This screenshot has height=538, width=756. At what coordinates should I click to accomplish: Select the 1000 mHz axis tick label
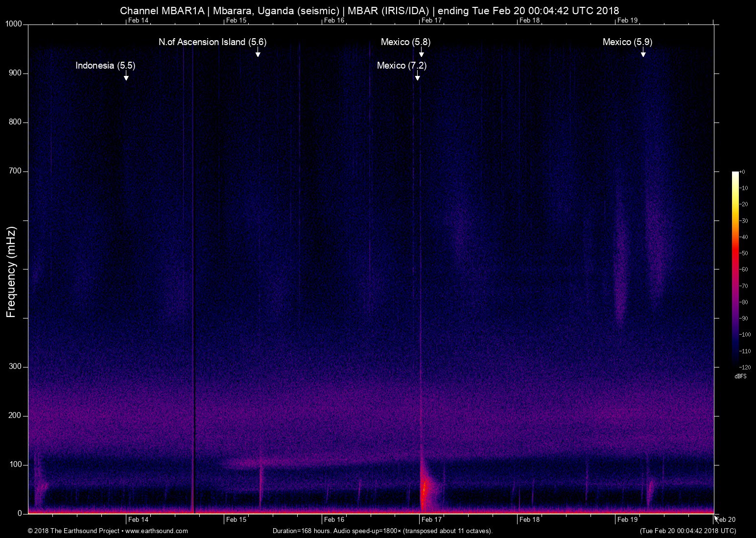[x=13, y=23]
